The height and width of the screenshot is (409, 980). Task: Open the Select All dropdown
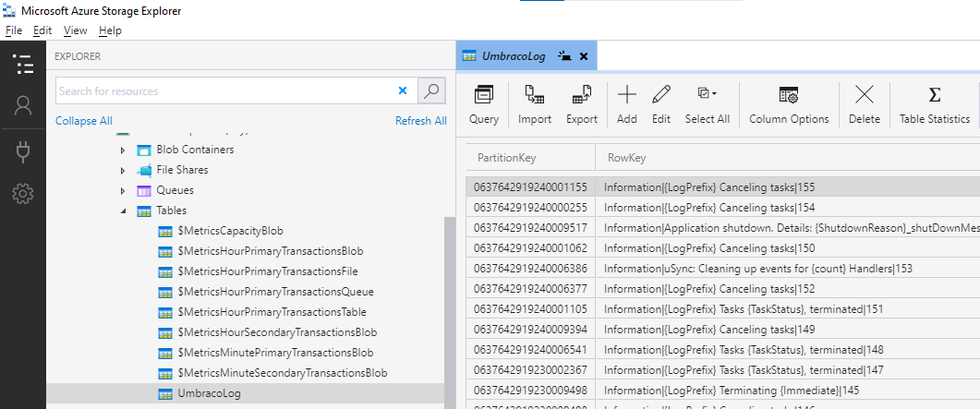[707, 105]
